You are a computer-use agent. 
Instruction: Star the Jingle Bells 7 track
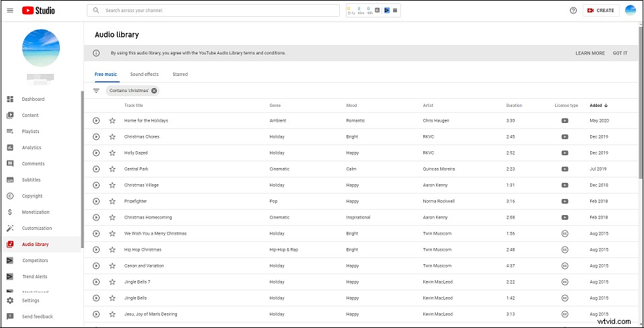112,282
